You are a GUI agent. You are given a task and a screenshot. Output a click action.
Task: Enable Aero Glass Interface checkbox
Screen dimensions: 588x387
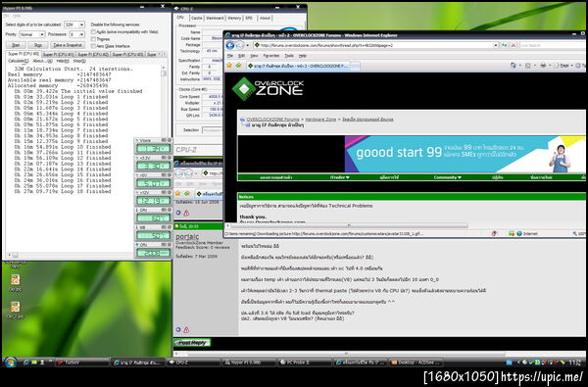click(93, 46)
